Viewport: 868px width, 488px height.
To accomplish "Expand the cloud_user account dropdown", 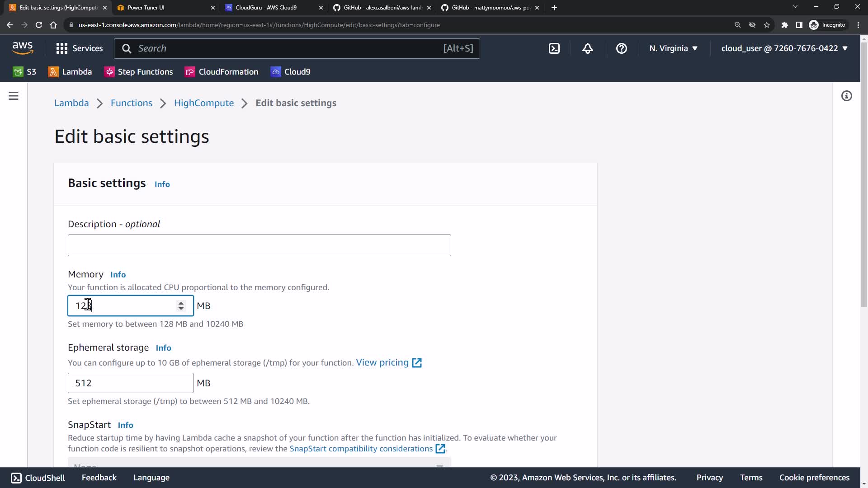I will coord(784,48).
